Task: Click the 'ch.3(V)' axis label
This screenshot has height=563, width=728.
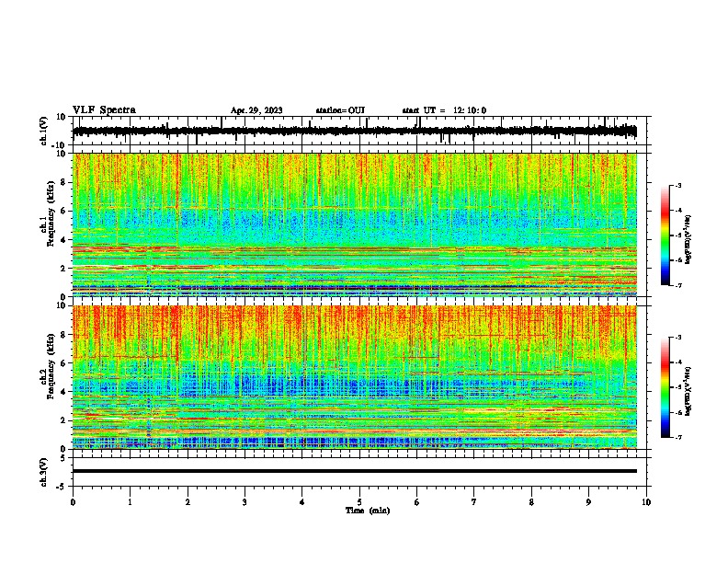Action: [x=44, y=472]
